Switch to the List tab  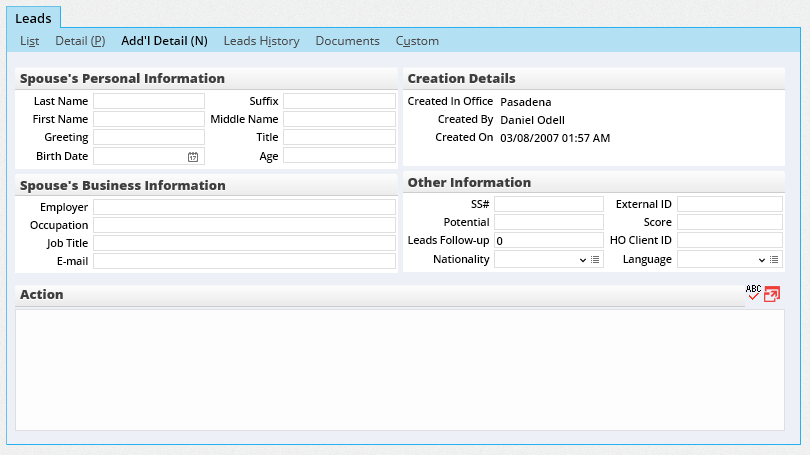[x=30, y=41]
